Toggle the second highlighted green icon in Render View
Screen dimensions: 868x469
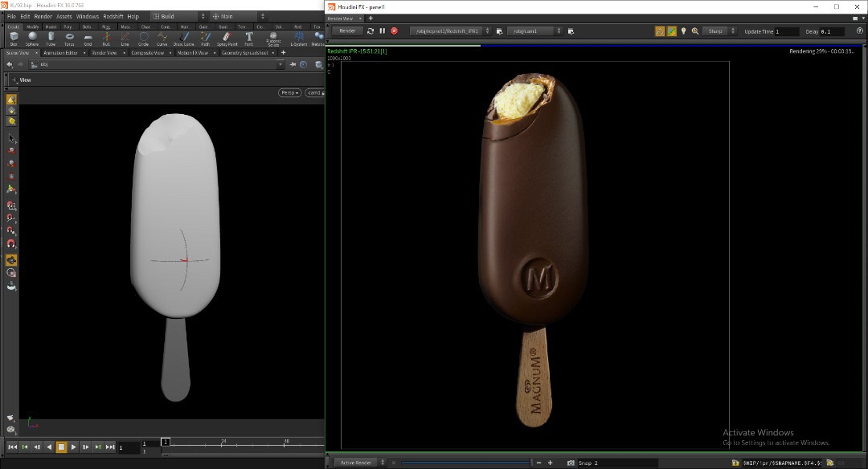671,31
